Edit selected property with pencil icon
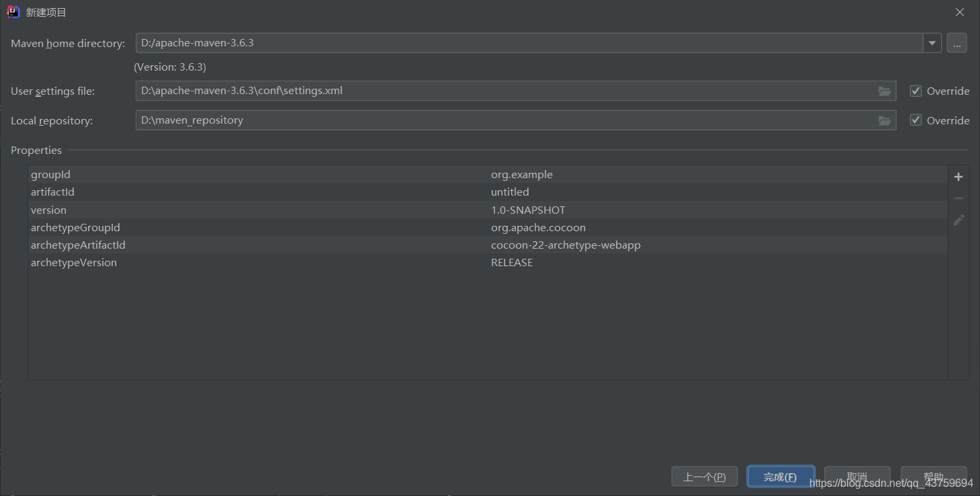The height and width of the screenshot is (496, 980). 959,220
